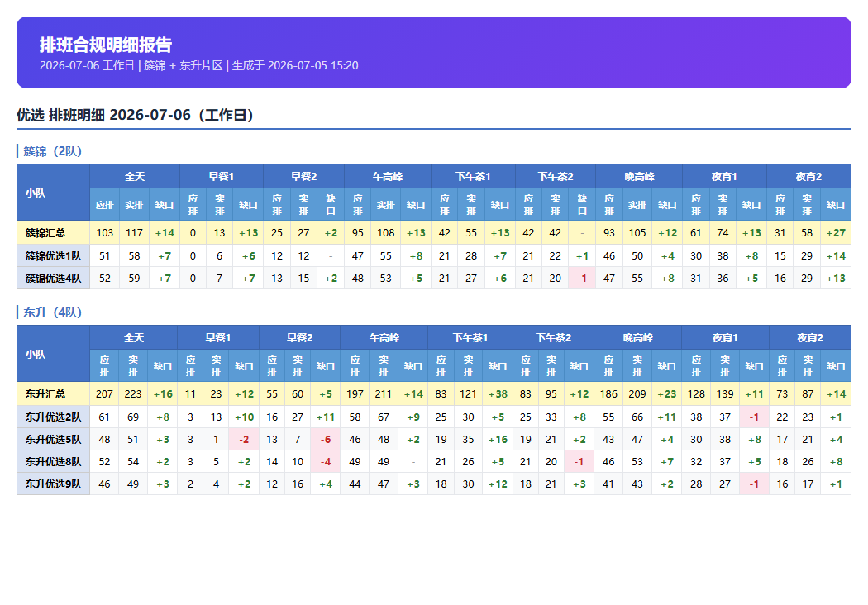Click 东升汇总 午高峰 应排 value 197
The image size is (868, 605).
[x=355, y=394]
